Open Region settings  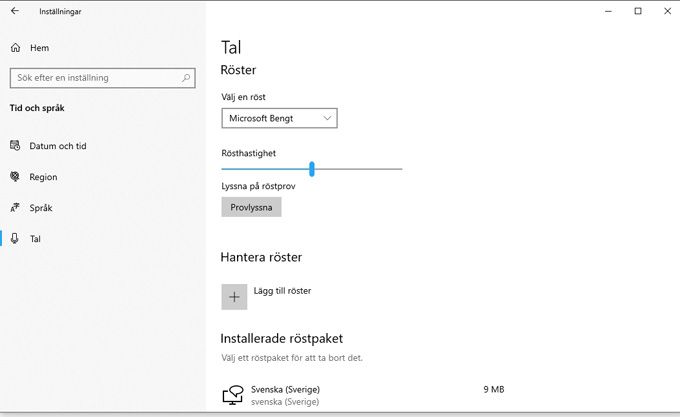pos(43,177)
